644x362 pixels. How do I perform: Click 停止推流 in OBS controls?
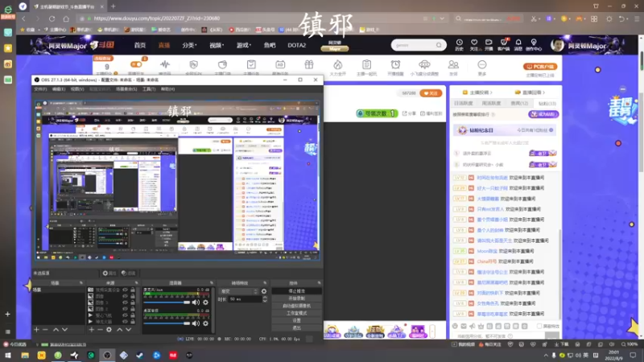296,291
